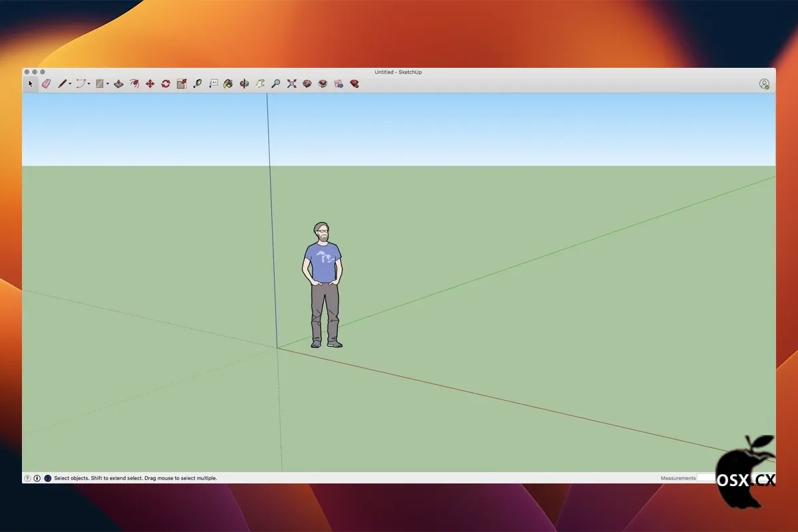Activate the Eraser tool
Image resolution: width=798 pixels, height=532 pixels.
[46, 84]
